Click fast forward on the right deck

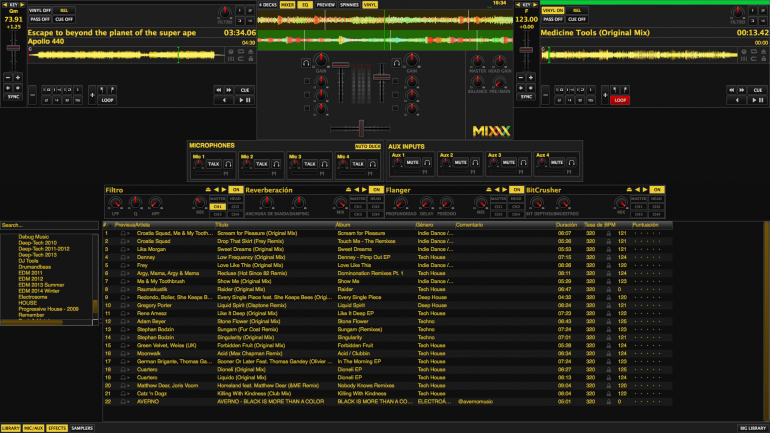744,89
